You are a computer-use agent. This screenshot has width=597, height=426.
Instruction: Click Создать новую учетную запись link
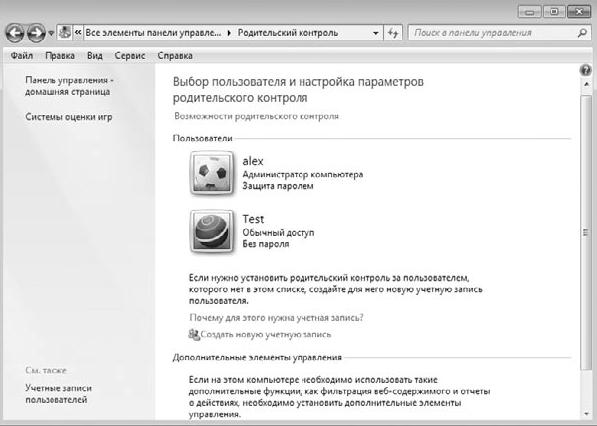point(265,335)
